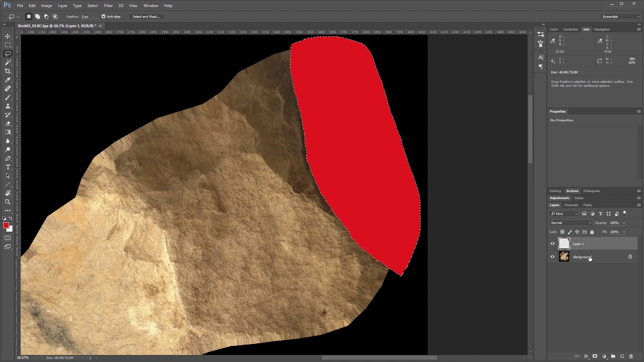Open the Essentials workspace dropdown
Screen dimensions: 644x362
(621, 17)
